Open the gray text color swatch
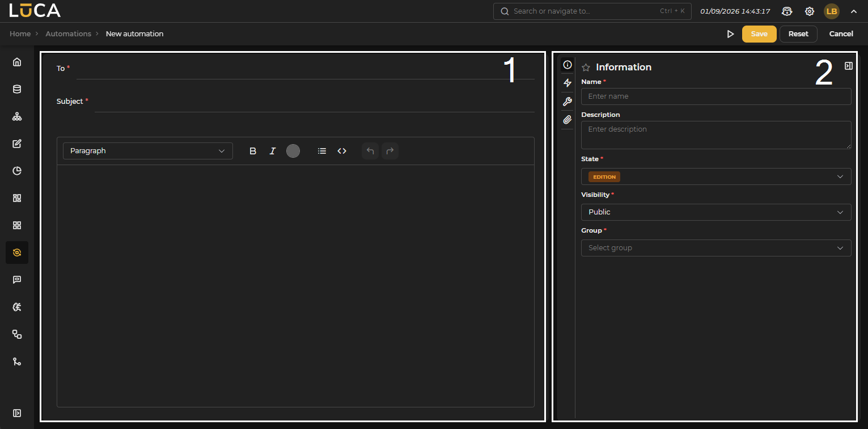Screen dimensions: 868x429 [293, 151]
